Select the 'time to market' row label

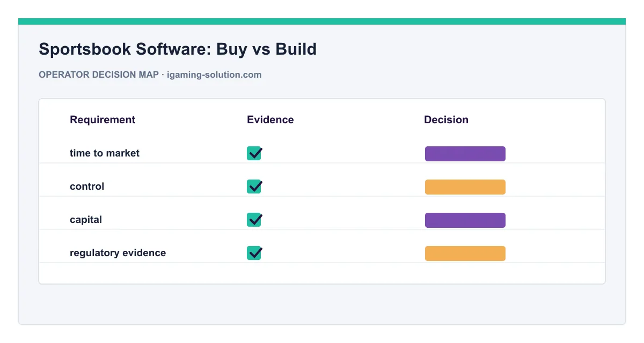pyautogui.click(x=105, y=153)
